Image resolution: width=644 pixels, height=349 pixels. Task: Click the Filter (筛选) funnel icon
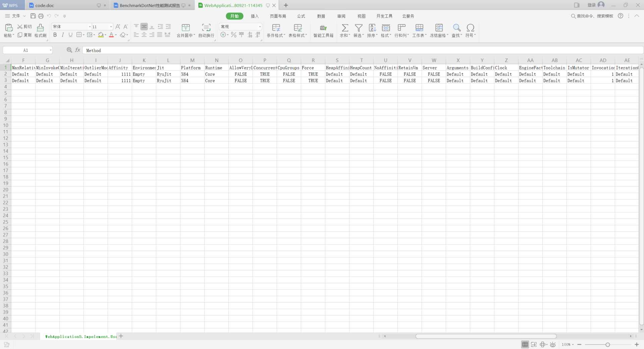pos(359,28)
